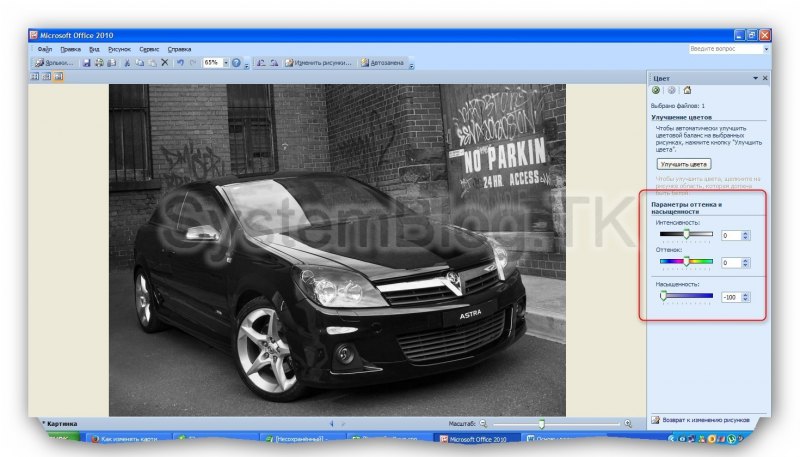
Task: Open the Рисунок menu
Action: (x=119, y=49)
